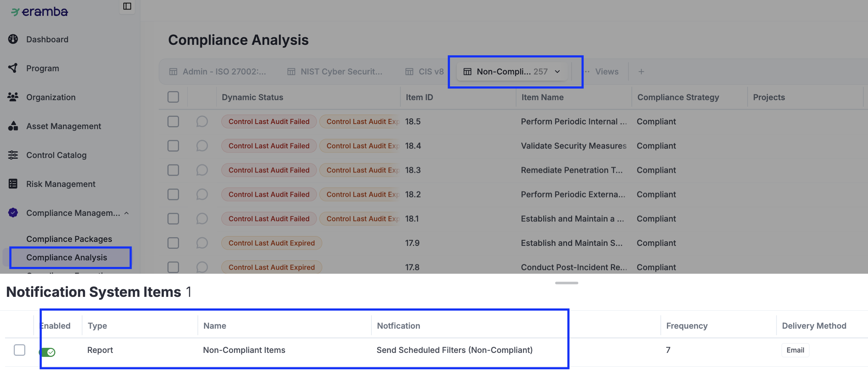Screen dimensions: 868x384
Task: Check the row checkbox for item 18.3
Action: [173, 170]
